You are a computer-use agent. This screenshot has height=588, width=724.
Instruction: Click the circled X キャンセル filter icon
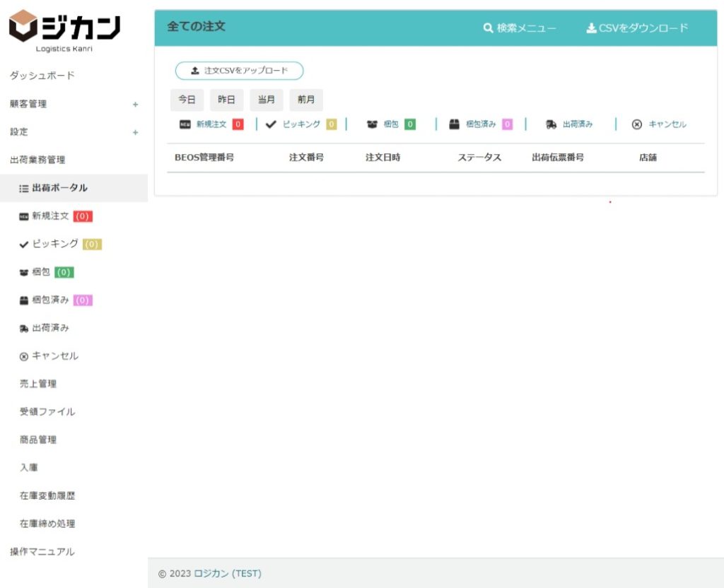[636, 124]
